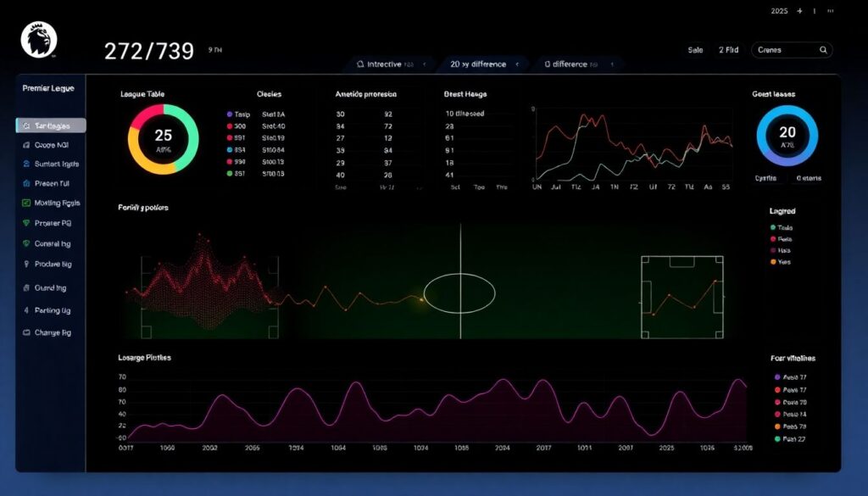
Task: Toggle the orange Yars series in legend
Action: click(x=772, y=262)
